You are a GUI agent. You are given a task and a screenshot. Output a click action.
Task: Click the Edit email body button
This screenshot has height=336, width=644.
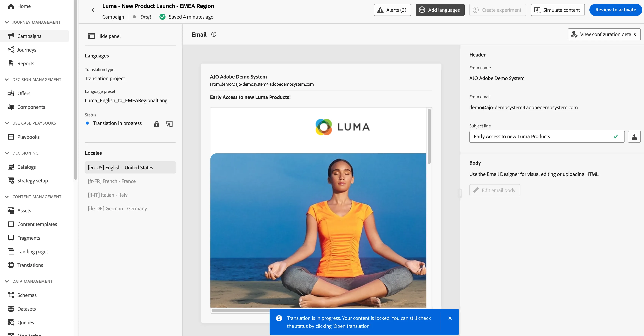(495, 190)
